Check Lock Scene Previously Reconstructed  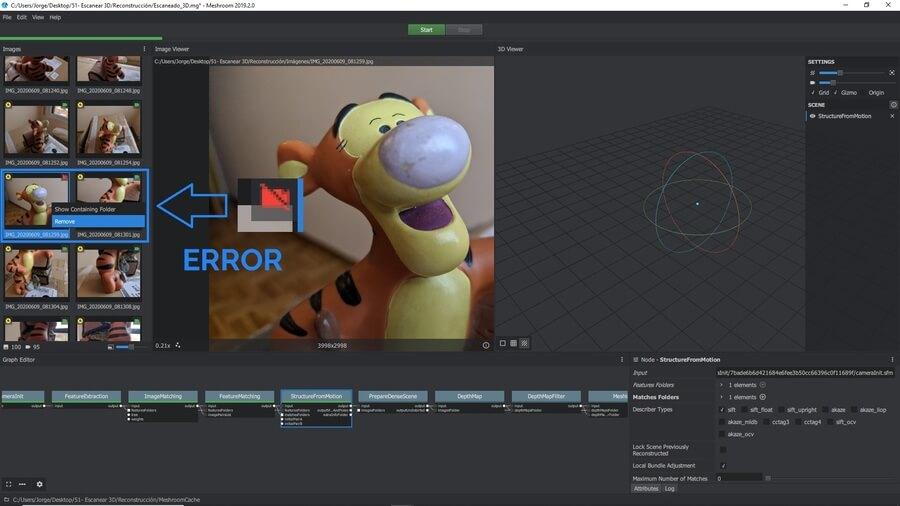[x=723, y=450]
